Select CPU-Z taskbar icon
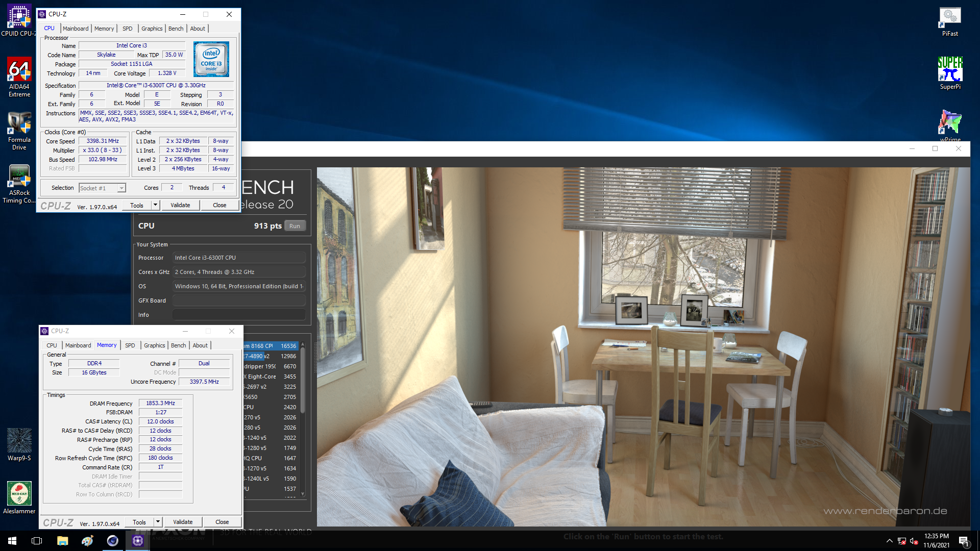This screenshot has width=980, height=551. tap(137, 541)
